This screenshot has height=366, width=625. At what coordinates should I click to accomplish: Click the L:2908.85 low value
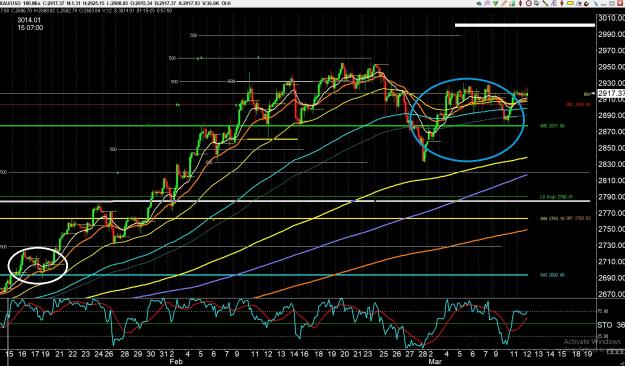tap(117, 3)
